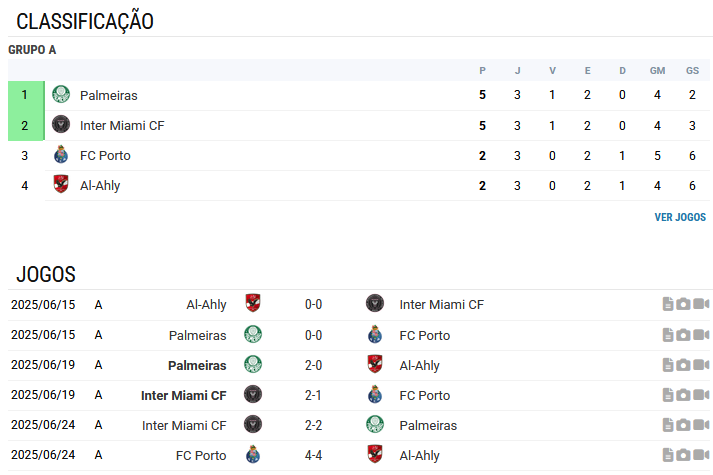
Task: Open camera icon for Inter Miami vs FC Porto
Action: pyautogui.click(x=683, y=395)
